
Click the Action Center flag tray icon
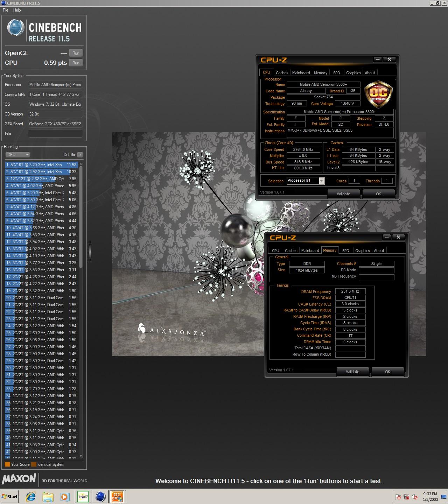click(398, 497)
